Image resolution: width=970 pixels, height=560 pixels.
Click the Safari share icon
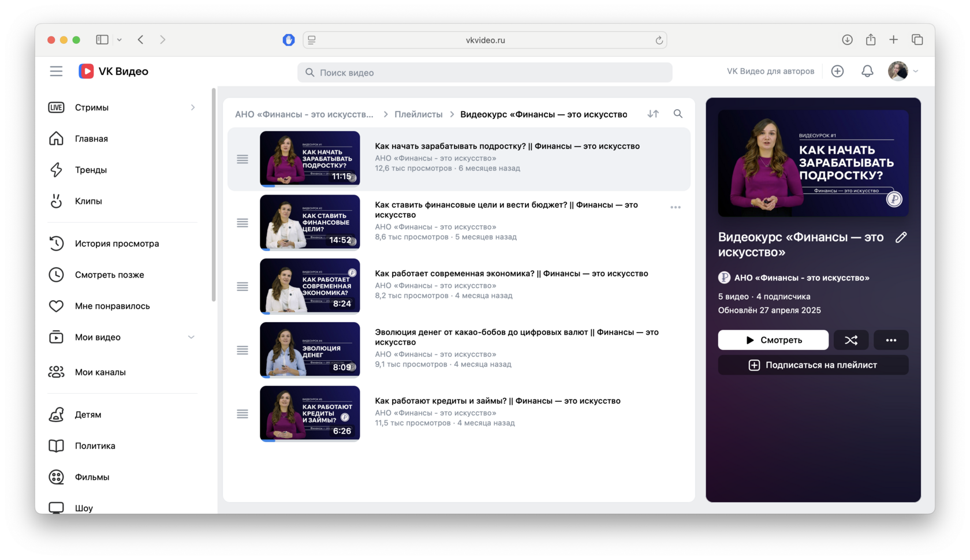[871, 39]
